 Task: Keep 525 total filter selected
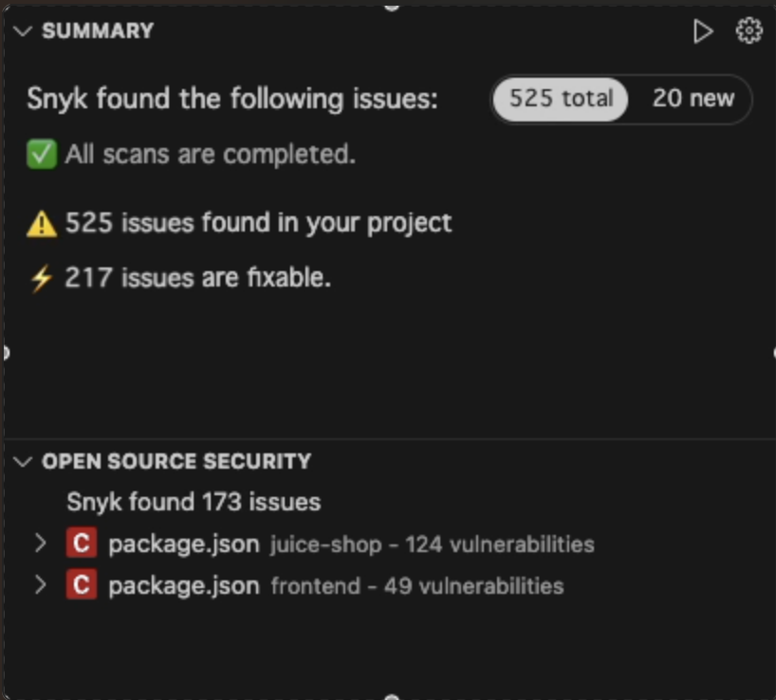point(558,99)
